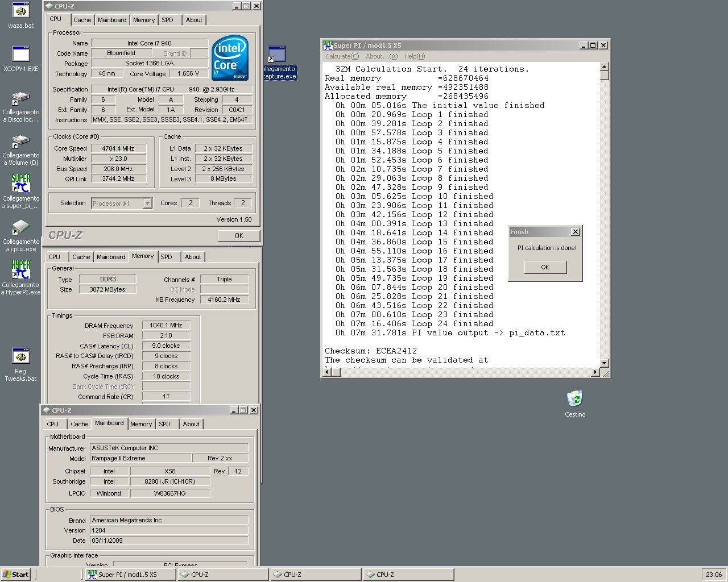Switch to Cache tab in top CPU-Z

(82, 20)
